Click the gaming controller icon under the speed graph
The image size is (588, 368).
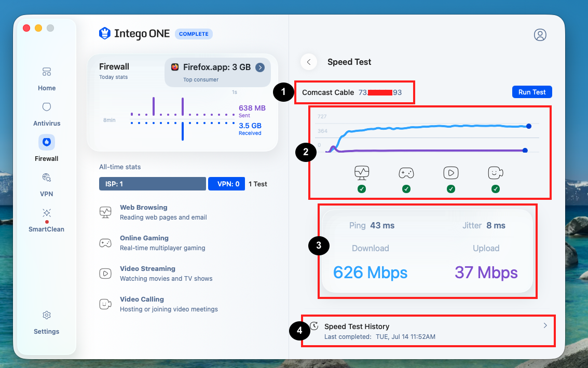coord(406,173)
